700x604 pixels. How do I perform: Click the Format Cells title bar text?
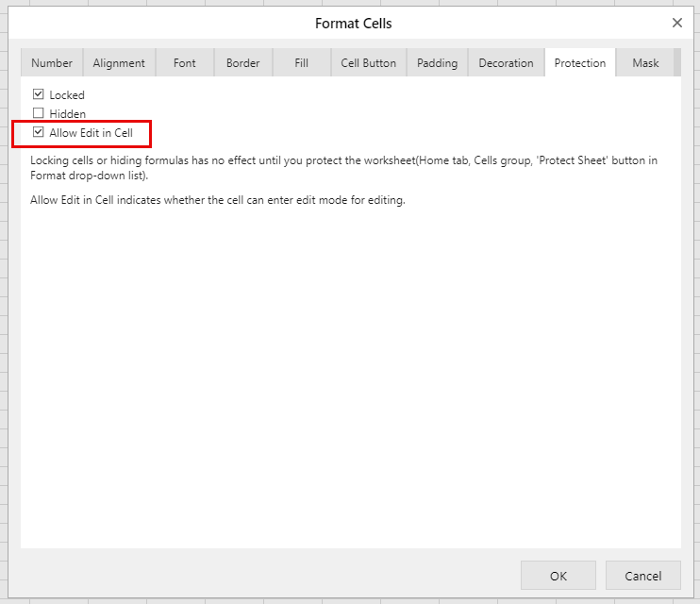[353, 23]
